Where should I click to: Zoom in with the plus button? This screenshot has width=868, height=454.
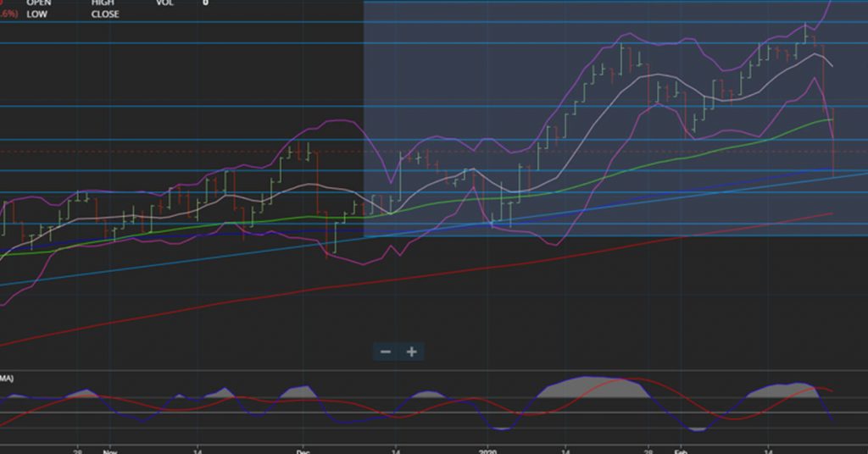point(412,352)
